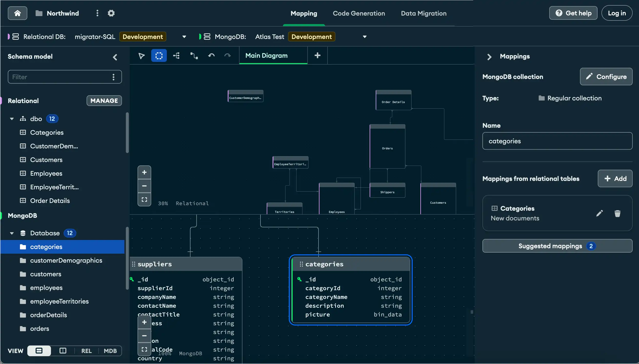
Task: Toggle the MongoDB section expander in sidebar
Action: 12,233
